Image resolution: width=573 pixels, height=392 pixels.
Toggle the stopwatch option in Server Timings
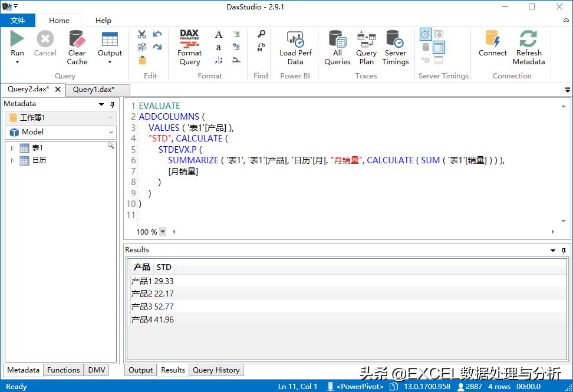click(426, 35)
